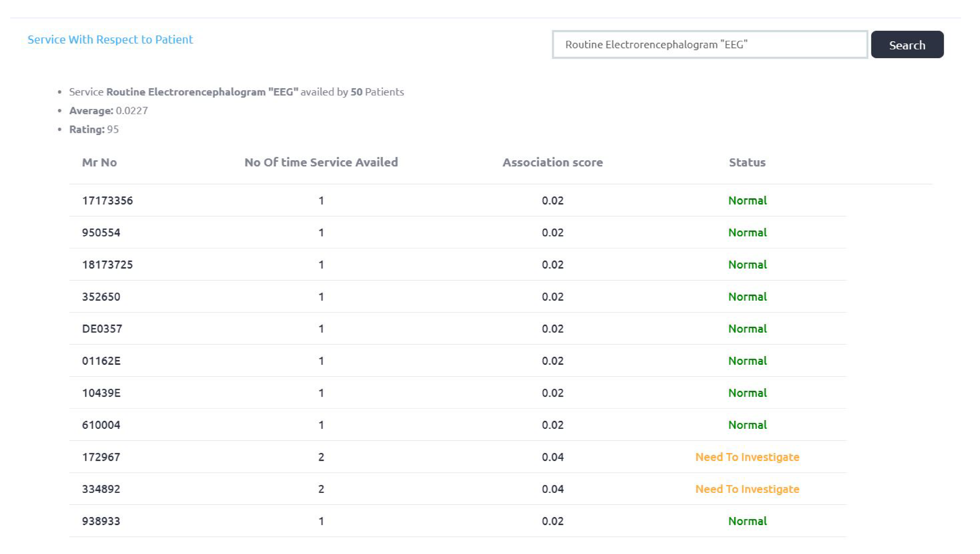The height and width of the screenshot is (554, 980).
Task: Select 'No Of time Service Availed' header
Action: tap(321, 162)
